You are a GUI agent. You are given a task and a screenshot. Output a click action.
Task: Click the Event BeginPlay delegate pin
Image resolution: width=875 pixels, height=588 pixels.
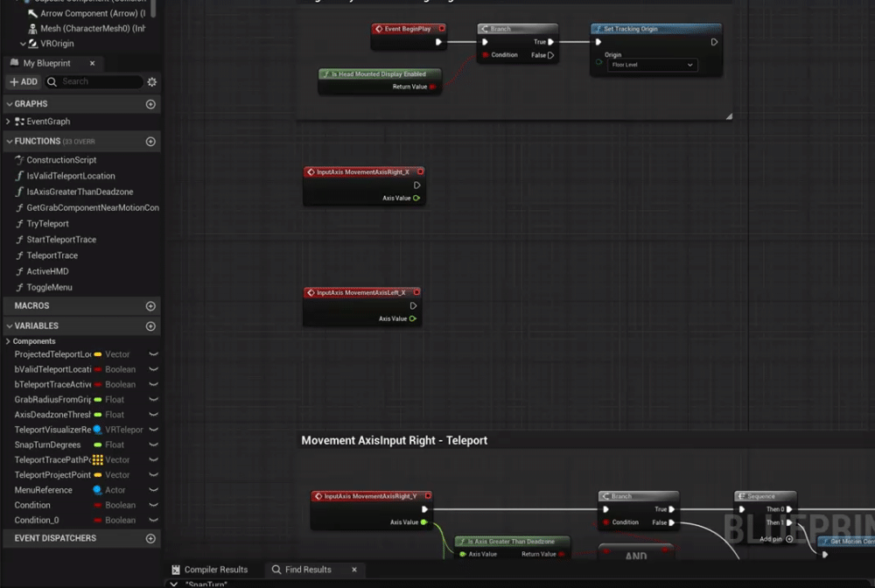pos(442,29)
